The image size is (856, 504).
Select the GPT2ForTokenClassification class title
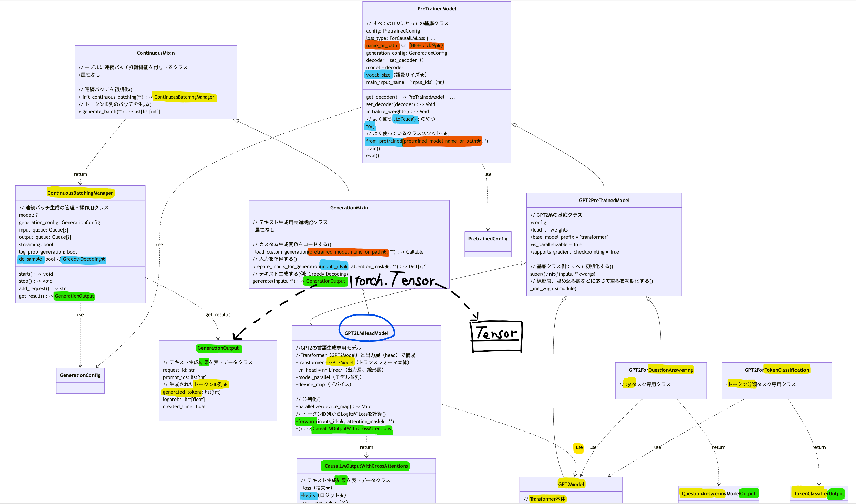point(777,370)
